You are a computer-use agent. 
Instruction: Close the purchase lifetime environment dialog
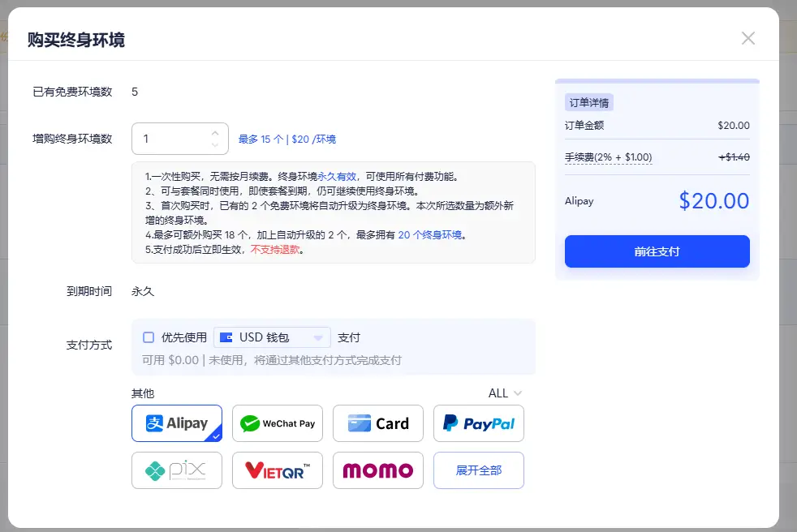747,38
